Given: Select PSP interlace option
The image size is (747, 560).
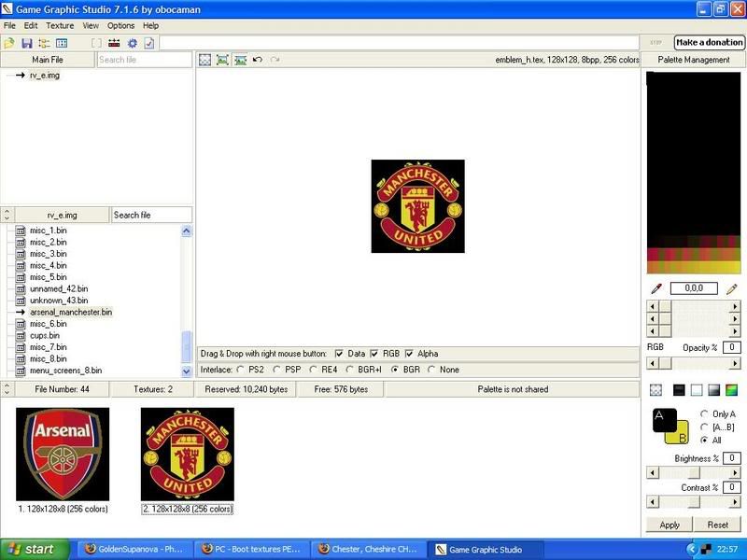Looking at the screenshot, I should point(276,370).
